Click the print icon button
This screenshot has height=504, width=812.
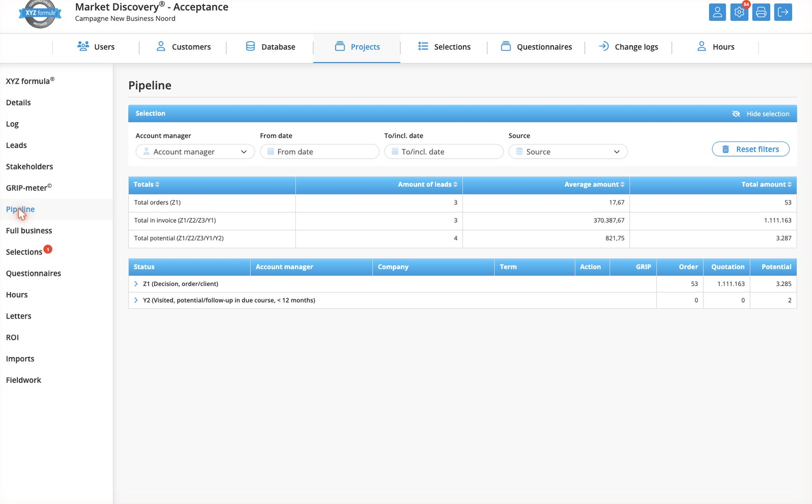[x=761, y=12]
